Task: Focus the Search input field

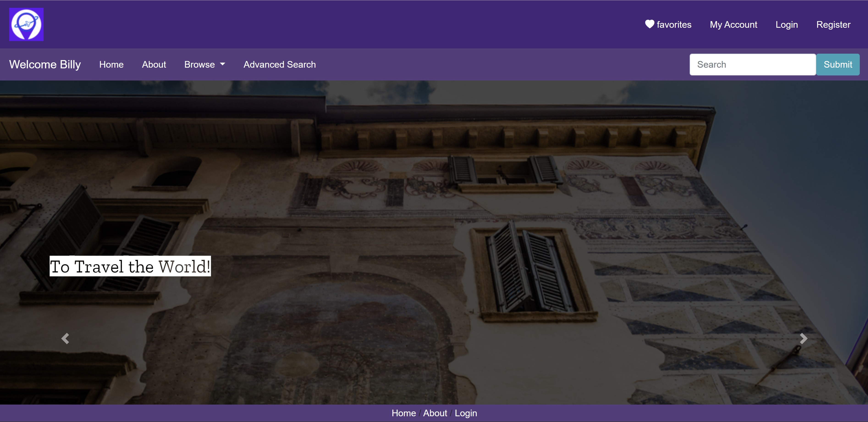Action: coord(753,64)
